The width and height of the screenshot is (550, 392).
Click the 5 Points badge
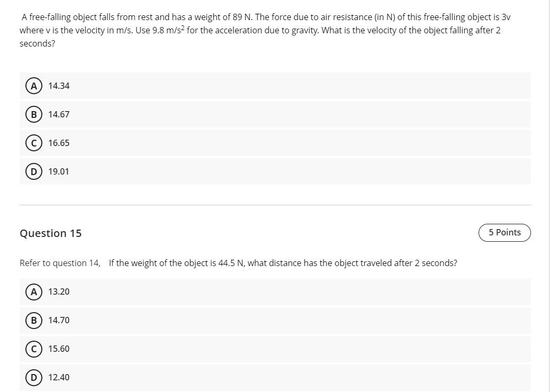pos(504,232)
